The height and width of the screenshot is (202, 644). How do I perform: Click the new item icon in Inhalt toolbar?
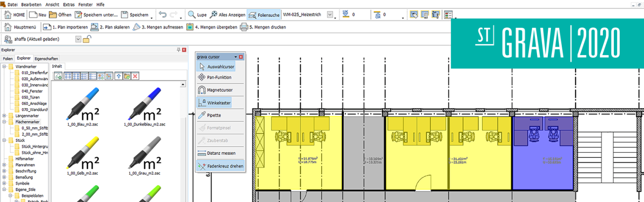point(58,76)
